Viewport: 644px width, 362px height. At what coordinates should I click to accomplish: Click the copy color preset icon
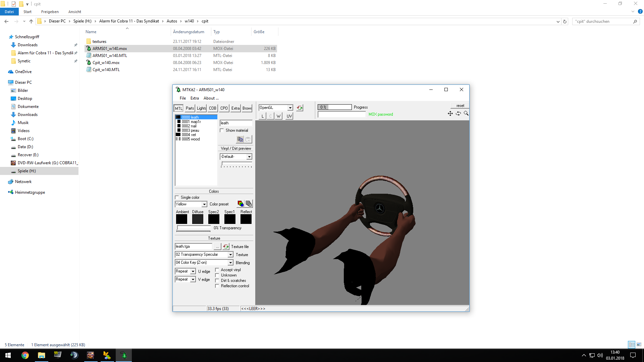point(240,204)
